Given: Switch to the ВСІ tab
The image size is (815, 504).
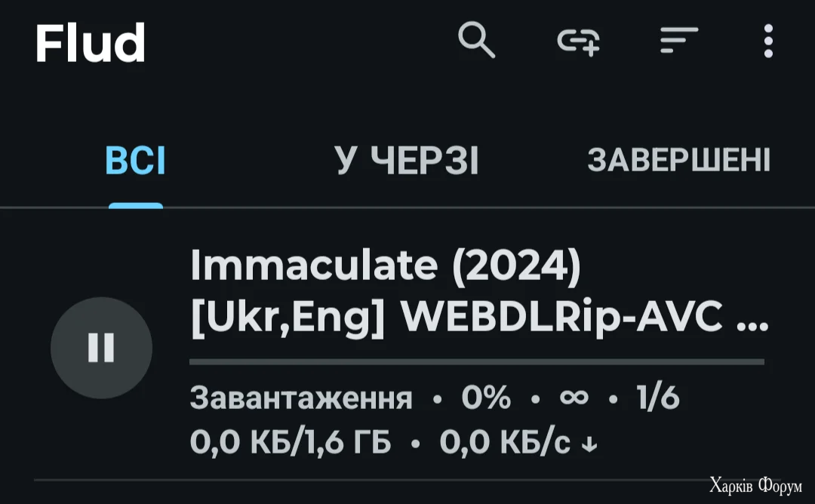Looking at the screenshot, I should tap(136, 161).
